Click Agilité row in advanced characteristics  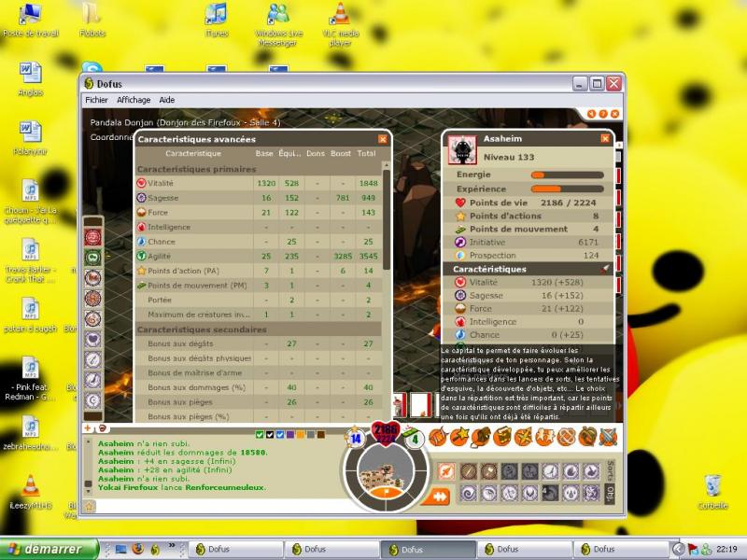coord(259,256)
